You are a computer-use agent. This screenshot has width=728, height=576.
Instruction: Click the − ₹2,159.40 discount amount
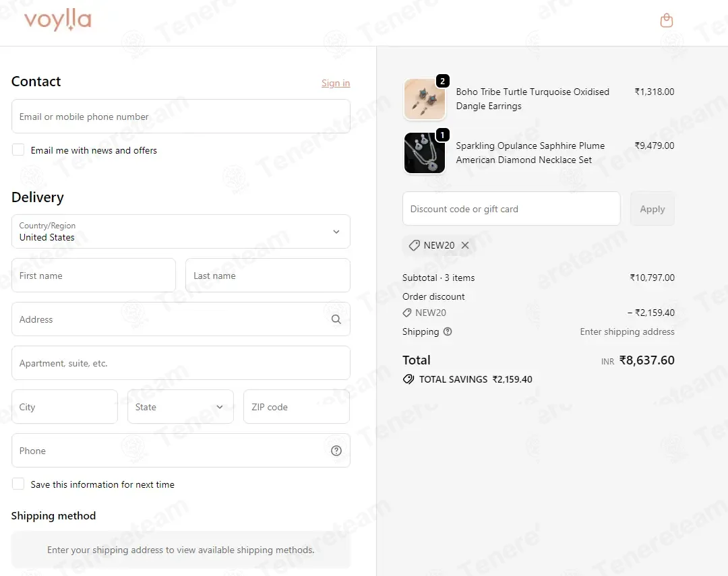click(651, 313)
